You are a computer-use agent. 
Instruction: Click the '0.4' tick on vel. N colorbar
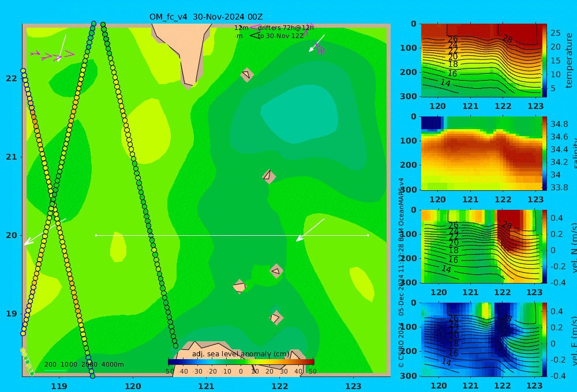pyautogui.click(x=557, y=218)
